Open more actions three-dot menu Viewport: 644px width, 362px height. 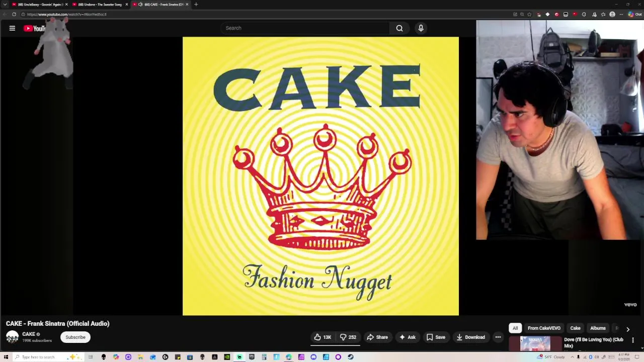click(498, 337)
